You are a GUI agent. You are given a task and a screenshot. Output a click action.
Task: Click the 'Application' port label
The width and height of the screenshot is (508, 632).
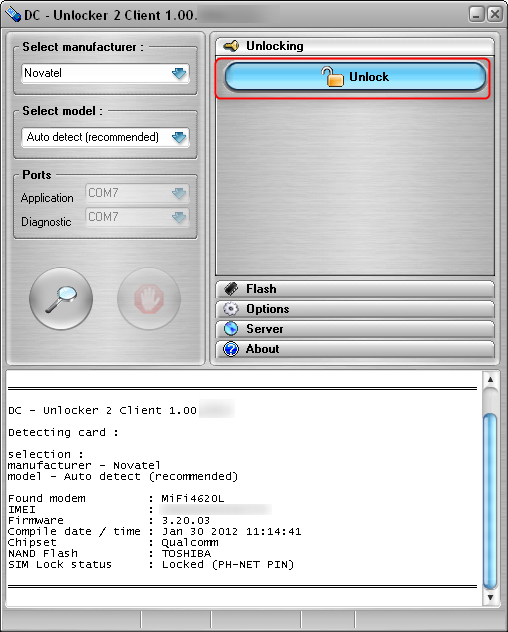pos(47,198)
